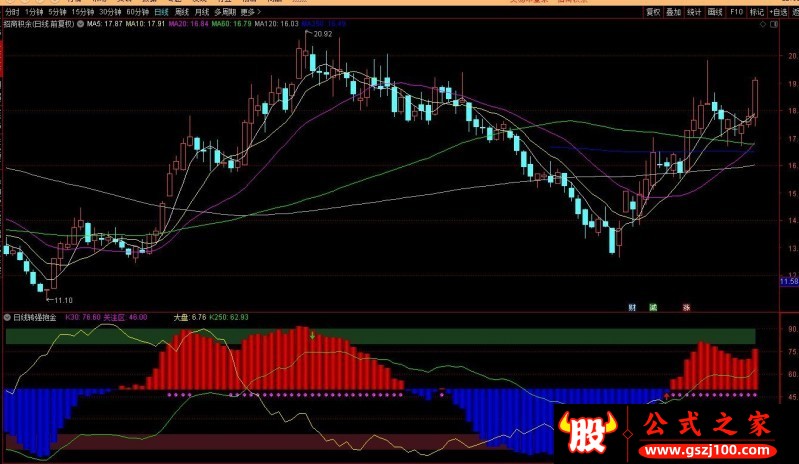Click the 标记 mark button
799x464 pixels.
tap(756, 12)
